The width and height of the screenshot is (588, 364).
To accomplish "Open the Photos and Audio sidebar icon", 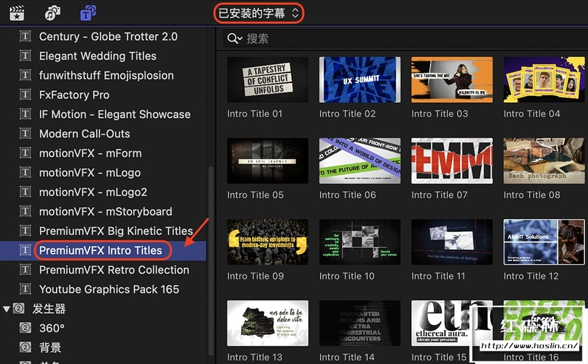I will point(52,13).
